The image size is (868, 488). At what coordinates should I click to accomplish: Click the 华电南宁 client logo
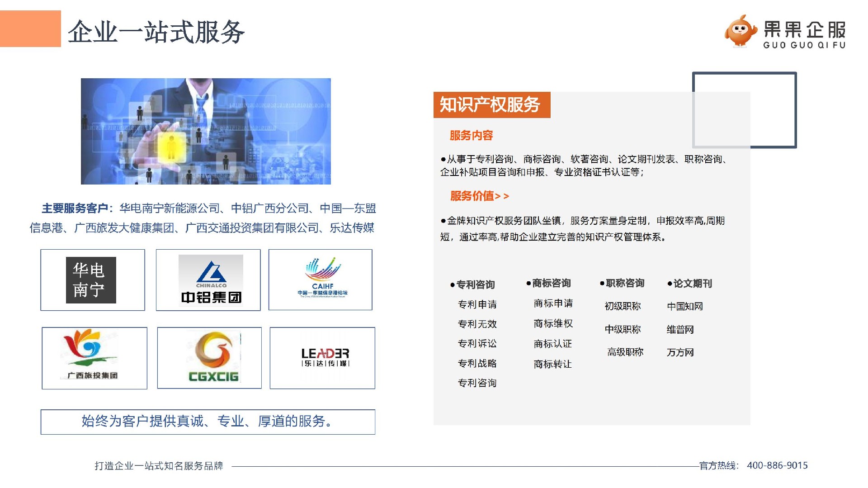tap(91, 280)
